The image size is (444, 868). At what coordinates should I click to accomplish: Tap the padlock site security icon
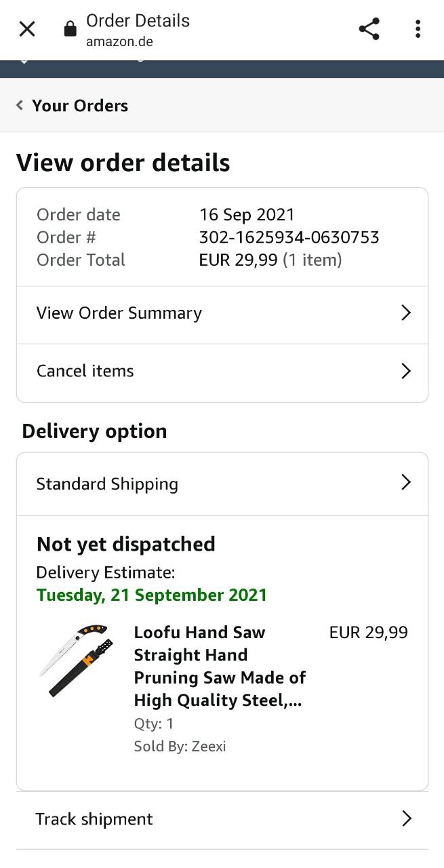point(70,29)
